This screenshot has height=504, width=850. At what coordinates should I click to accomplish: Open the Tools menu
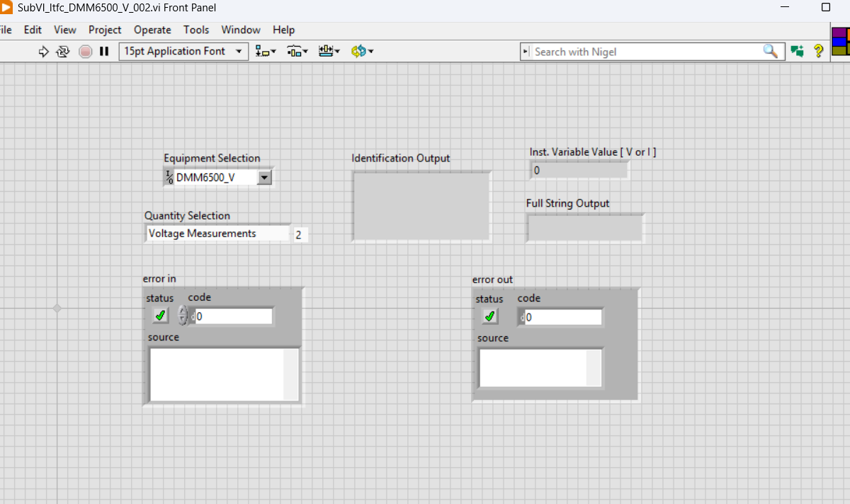click(x=196, y=30)
